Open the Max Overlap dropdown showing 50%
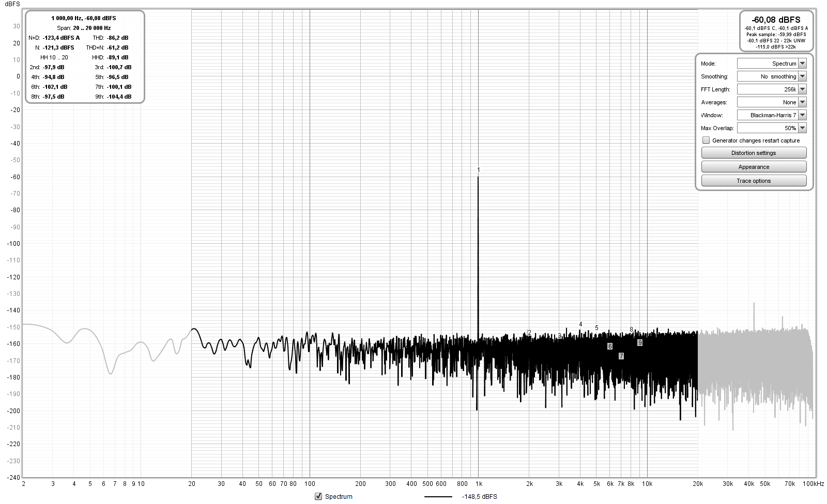Screen dimensions: 827x504 771,128
